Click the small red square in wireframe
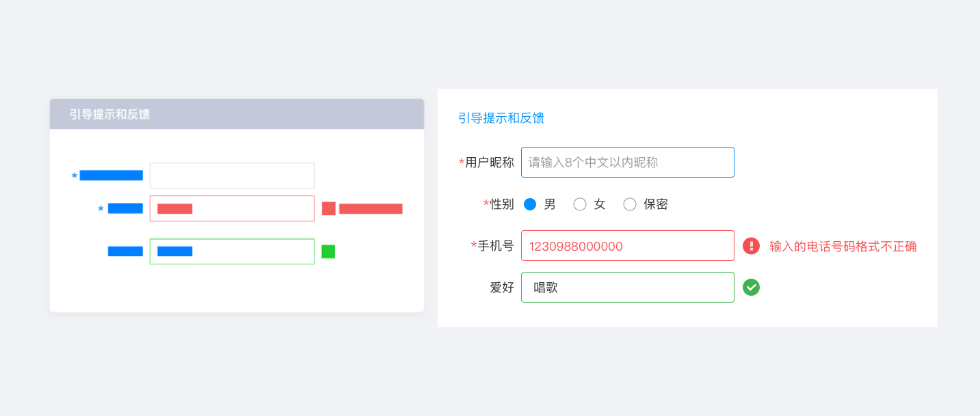Image resolution: width=980 pixels, height=416 pixels. [328, 208]
